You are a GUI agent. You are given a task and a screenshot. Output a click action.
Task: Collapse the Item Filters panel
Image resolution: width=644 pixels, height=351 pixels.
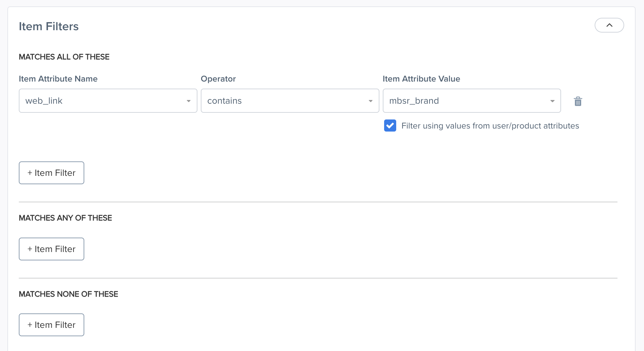pyautogui.click(x=609, y=25)
